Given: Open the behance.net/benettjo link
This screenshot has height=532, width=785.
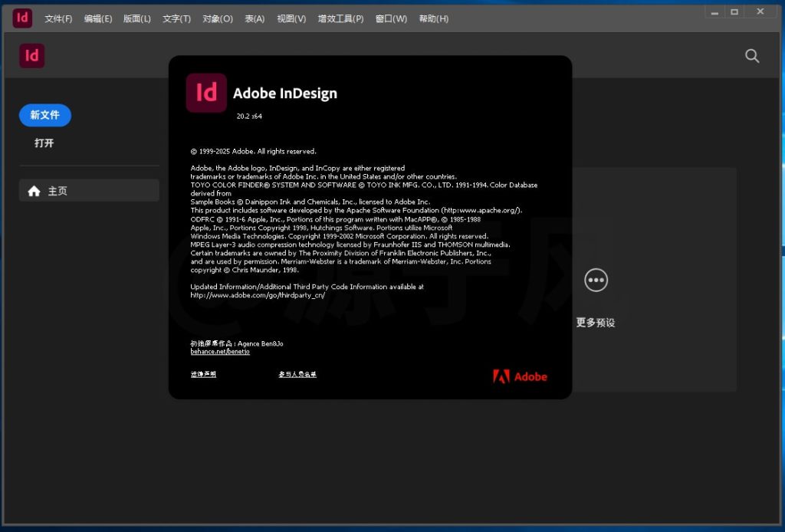Looking at the screenshot, I should pos(220,351).
